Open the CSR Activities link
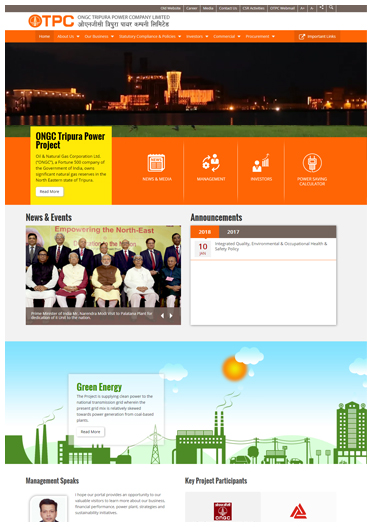372x527 pixels. point(253,8)
